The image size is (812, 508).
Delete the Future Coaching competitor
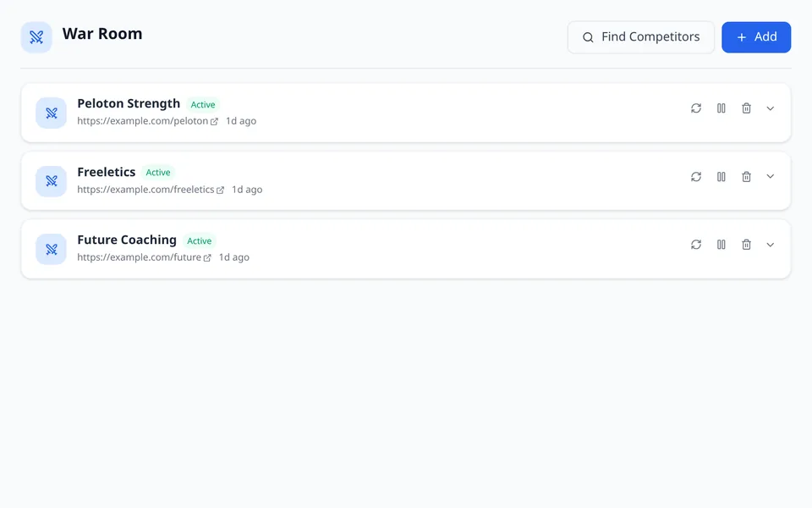coord(746,245)
